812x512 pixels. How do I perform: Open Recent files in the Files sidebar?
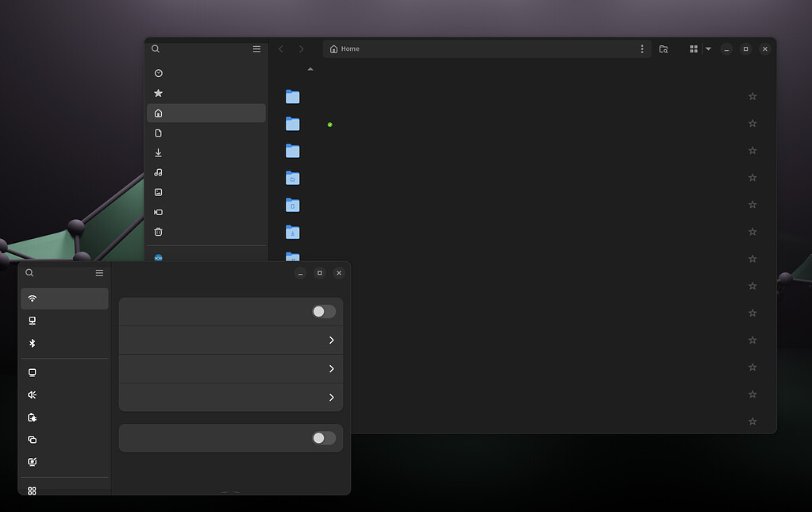point(158,72)
